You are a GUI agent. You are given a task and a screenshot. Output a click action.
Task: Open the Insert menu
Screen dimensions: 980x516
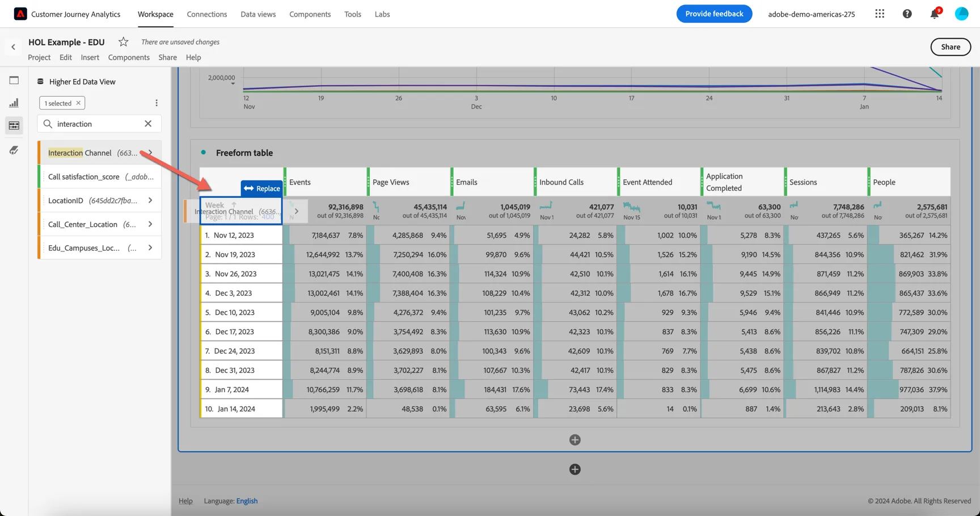point(90,57)
